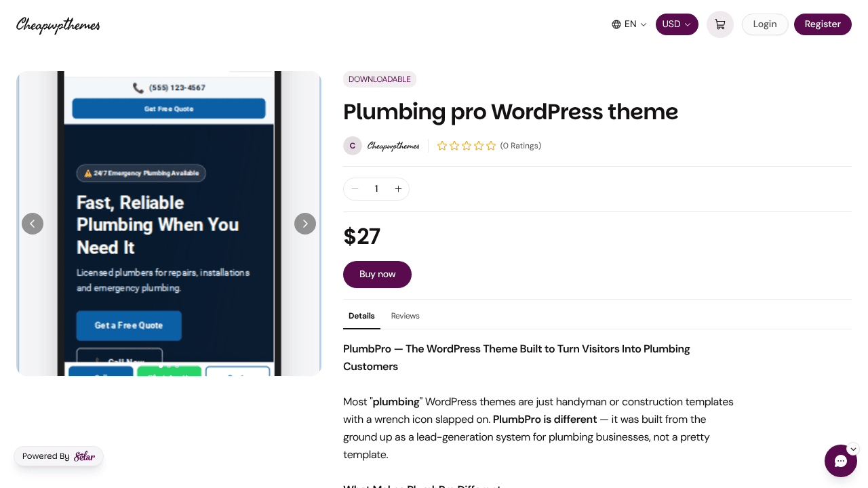Show previous product image with left arrow
The width and height of the screenshot is (868, 488).
pyautogui.click(x=33, y=224)
